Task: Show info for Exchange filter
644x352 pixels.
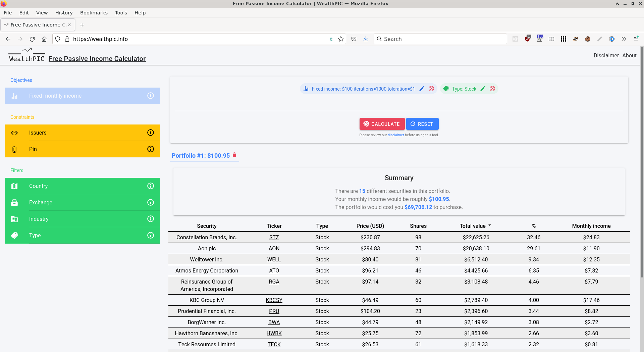Action: click(x=151, y=202)
